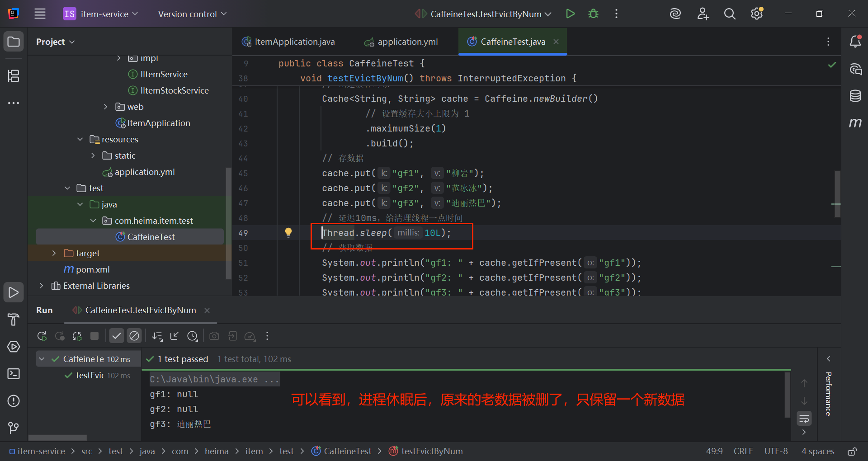The image size is (868, 461).
Task: Open Version control dropdown
Action: point(192,14)
